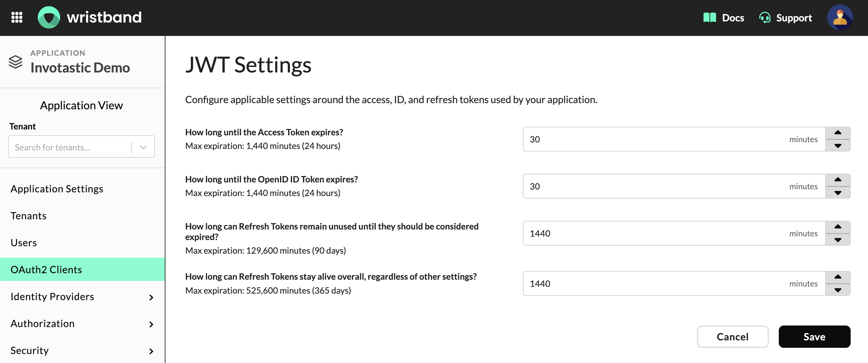This screenshot has width=868, height=363.
Task: Open the Docs book icon
Action: [x=710, y=18]
